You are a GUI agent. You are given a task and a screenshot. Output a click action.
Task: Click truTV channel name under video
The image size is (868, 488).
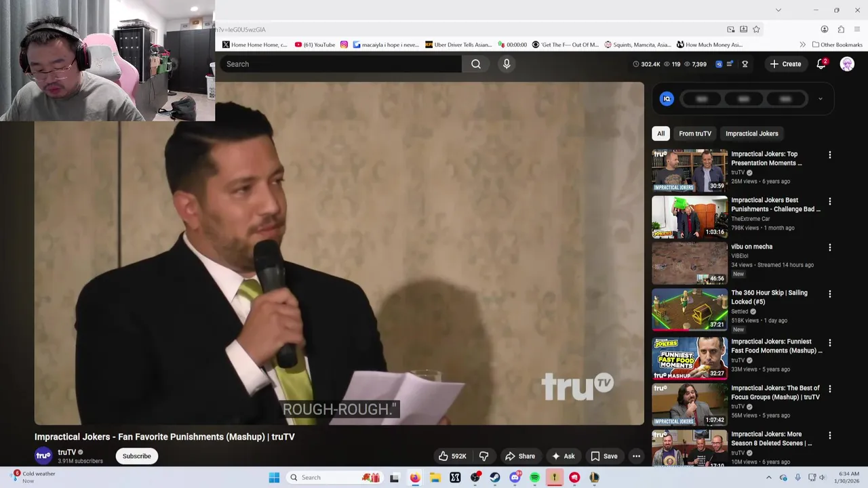[66, 452]
